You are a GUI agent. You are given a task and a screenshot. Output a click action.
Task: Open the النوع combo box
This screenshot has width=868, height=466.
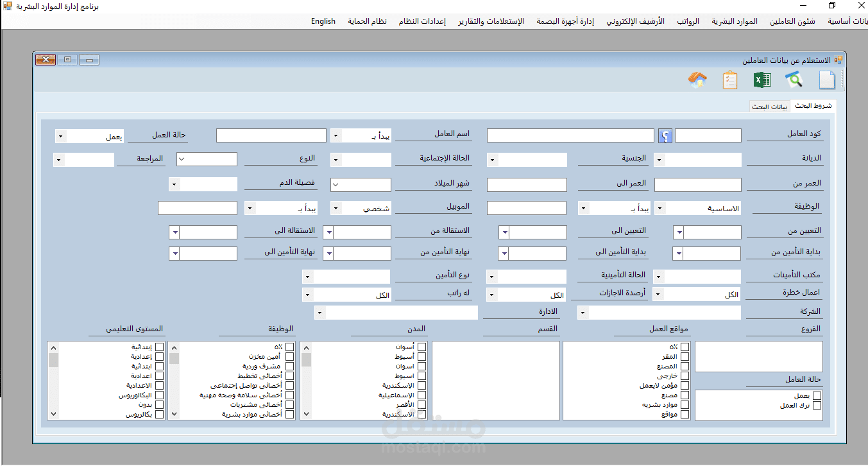click(182, 159)
